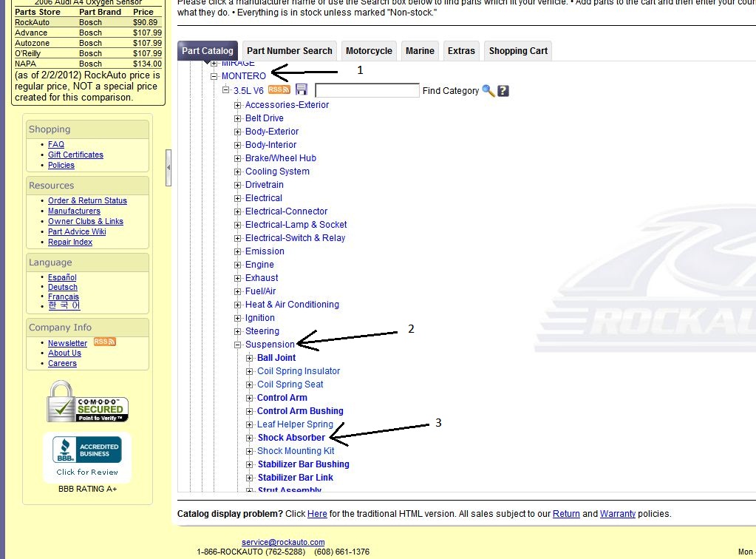Switch to the Part Catalog tab
This screenshot has height=559, width=756.
[208, 50]
